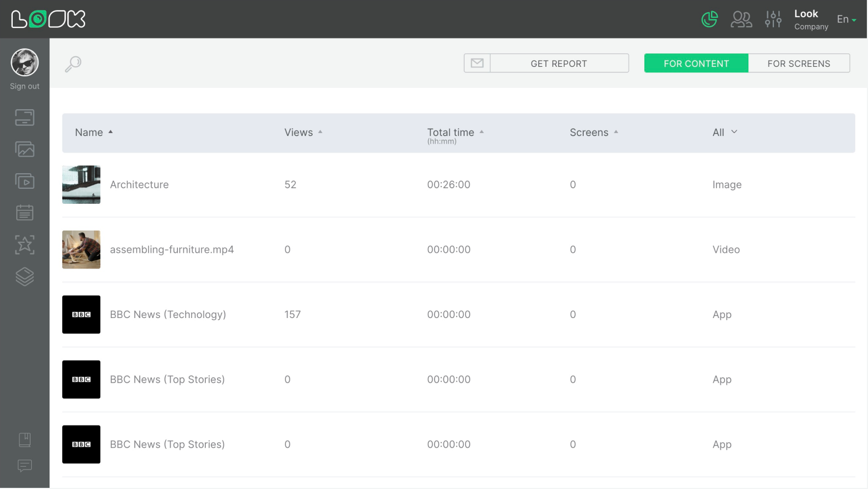Open the feedback chat icon
This screenshot has height=489, width=868.
(x=24, y=466)
